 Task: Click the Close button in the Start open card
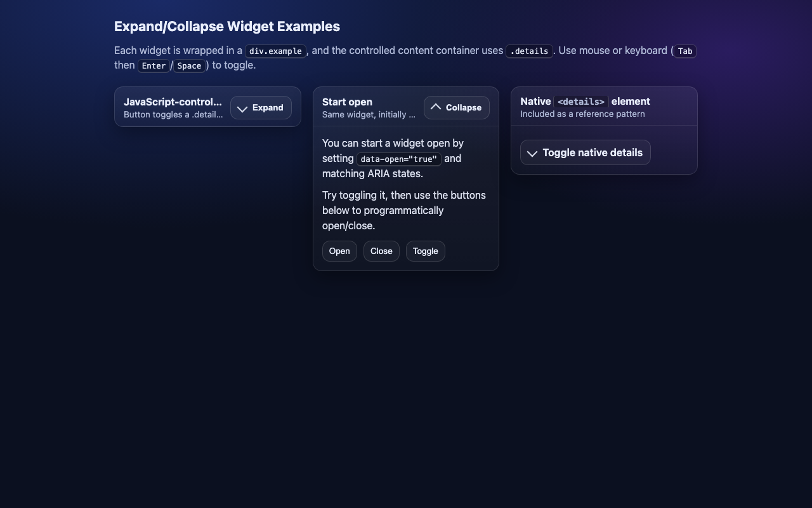(381, 251)
